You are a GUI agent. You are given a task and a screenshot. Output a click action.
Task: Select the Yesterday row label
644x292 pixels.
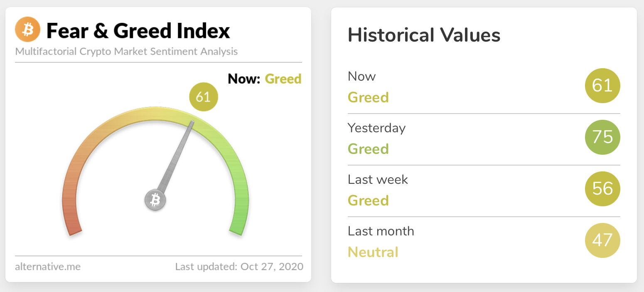point(376,128)
